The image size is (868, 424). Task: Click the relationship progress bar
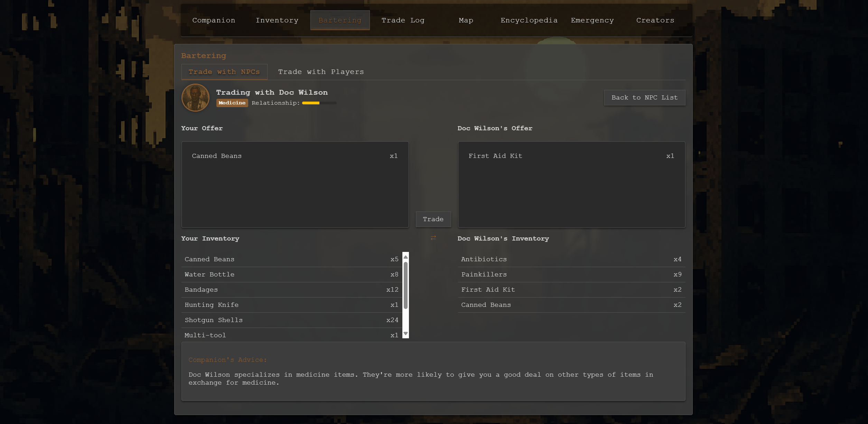tap(319, 103)
